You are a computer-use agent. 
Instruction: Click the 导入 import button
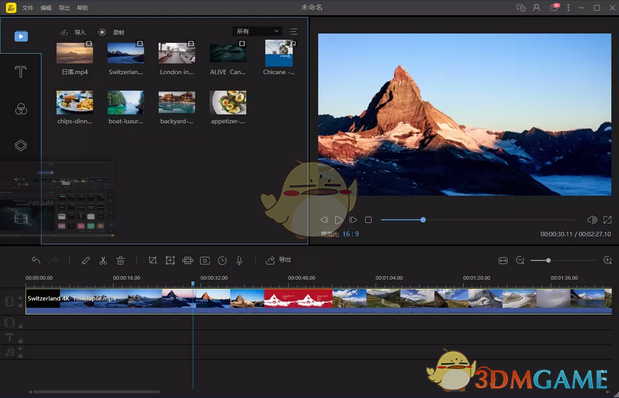[x=73, y=32]
